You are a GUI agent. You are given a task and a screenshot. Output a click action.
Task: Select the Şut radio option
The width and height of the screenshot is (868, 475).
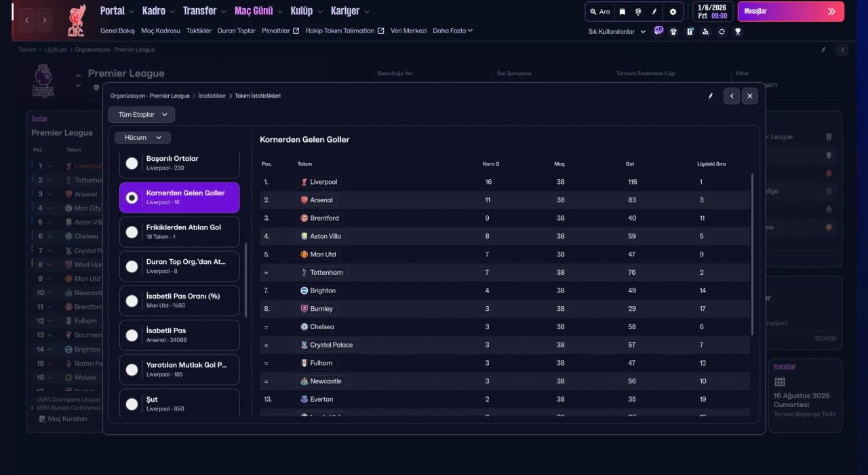tap(132, 404)
